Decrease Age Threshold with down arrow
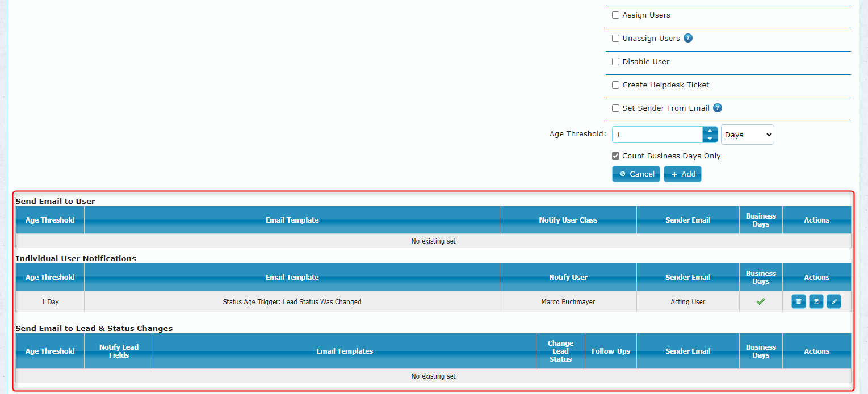Viewport: 868px width, 394px height. pyautogui.click(x=710, y=139)
